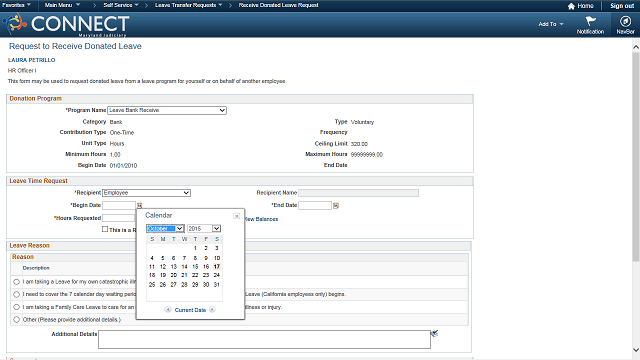Viewport: 640px width, 360px height.
Task: Tick the 'This is a R...' checkbox
Action: tap(105, 229)
